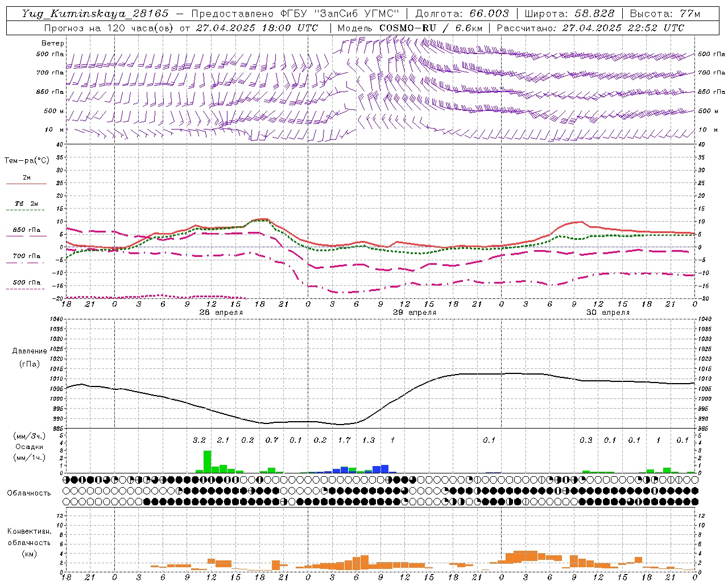This screenshot has height=582, width=728.
Task: Click the 0.7 precipitation total
Action: tap(272, 440)
